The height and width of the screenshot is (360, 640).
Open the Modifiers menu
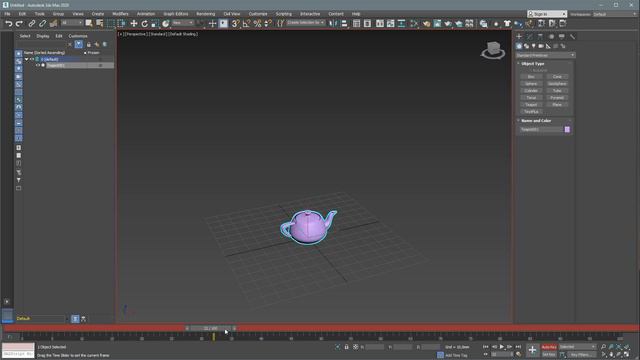click(120, 14)
